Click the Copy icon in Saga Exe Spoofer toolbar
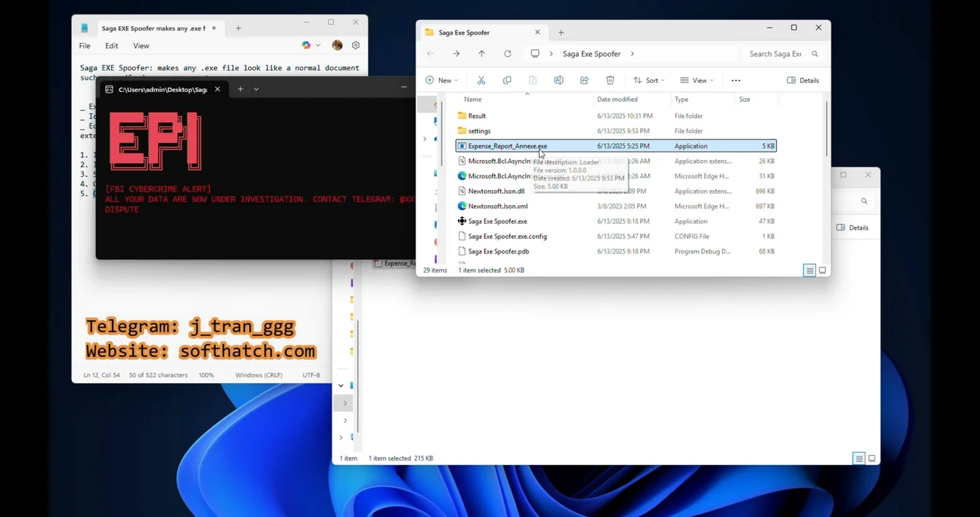Screen dimensions: 980x517 point(507,80)
